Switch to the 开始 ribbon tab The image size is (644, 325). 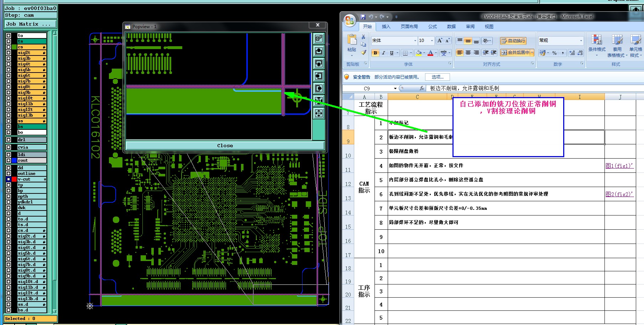click(367, 27)
